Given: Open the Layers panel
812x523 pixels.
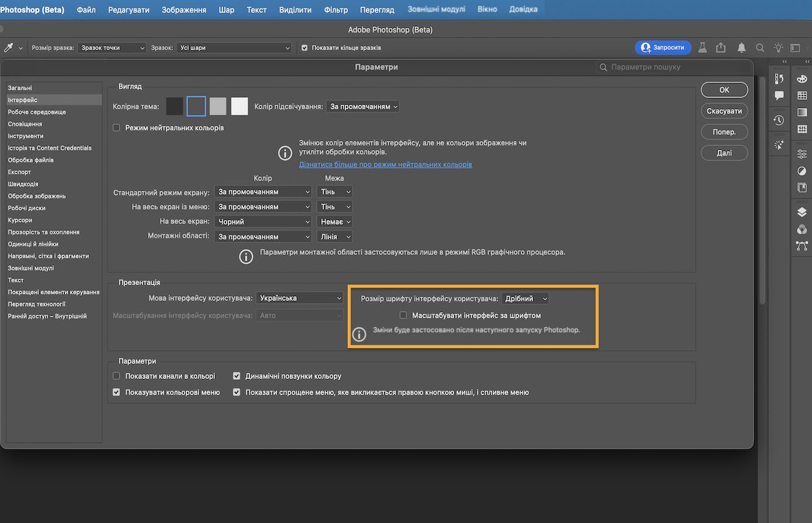Looking at the screenshot, I should [x=802, y=212].
